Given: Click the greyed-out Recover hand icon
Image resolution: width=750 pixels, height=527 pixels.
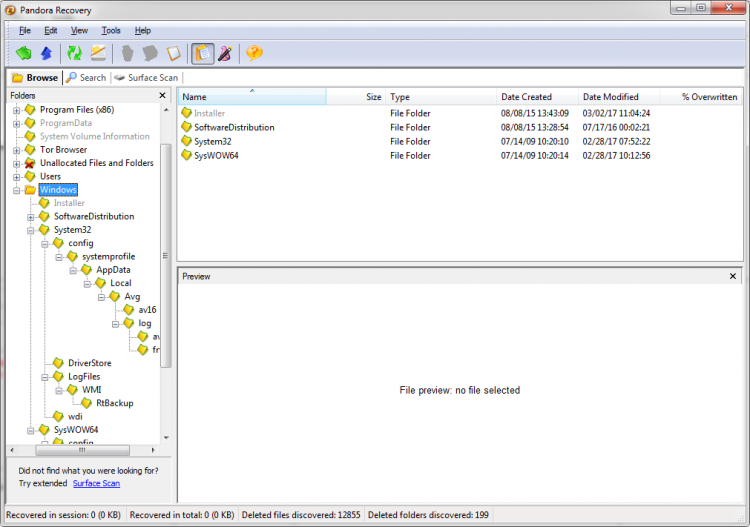Looking at the screenshot, I should coord(127,53).
